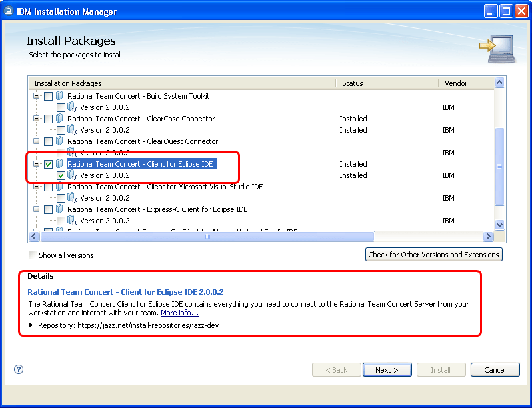Click the ClearQuest Connector package icon

pyautogui.click(x=60, y=141)
